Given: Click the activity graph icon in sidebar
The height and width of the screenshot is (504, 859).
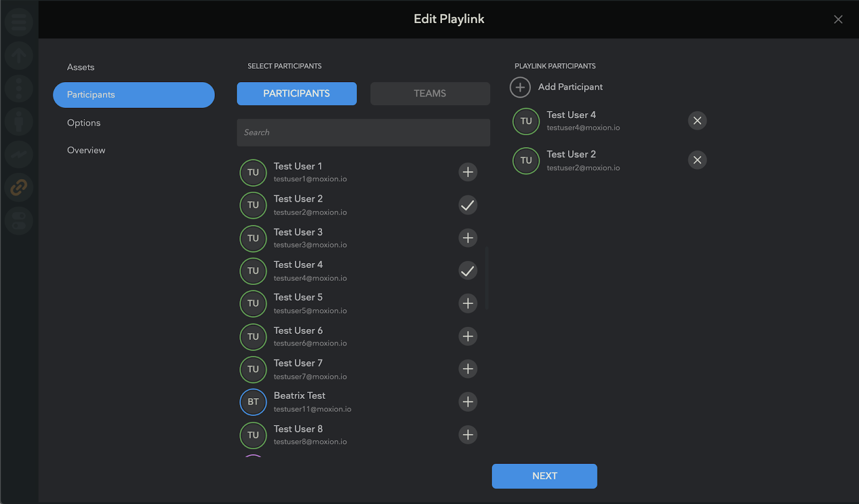Looking at the screenshot, I should coord(19,155).
